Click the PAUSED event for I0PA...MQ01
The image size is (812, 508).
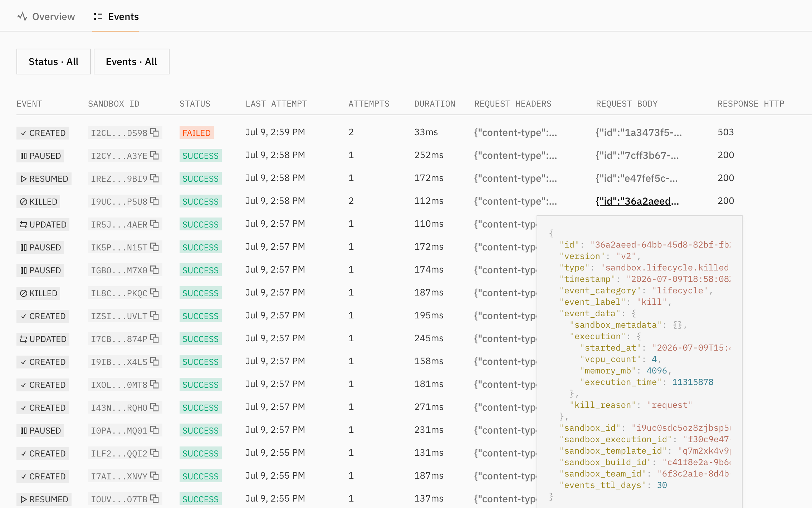[40, 430]
